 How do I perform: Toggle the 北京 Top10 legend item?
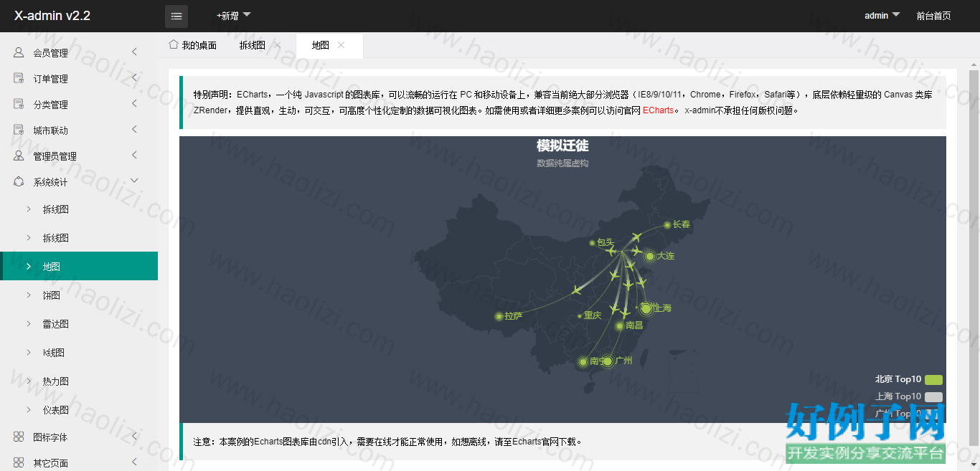pos(908,379)
